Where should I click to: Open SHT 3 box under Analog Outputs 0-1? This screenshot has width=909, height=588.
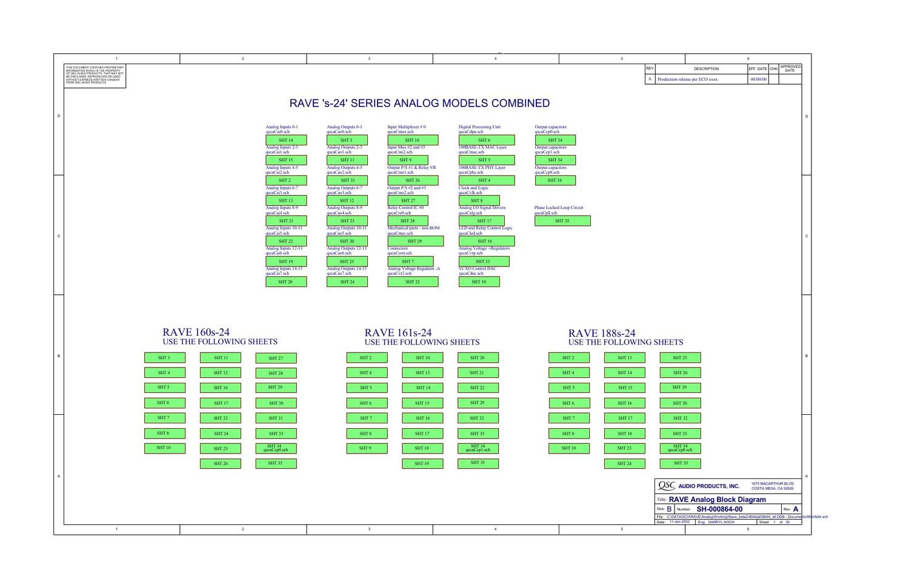click(347, 140)
